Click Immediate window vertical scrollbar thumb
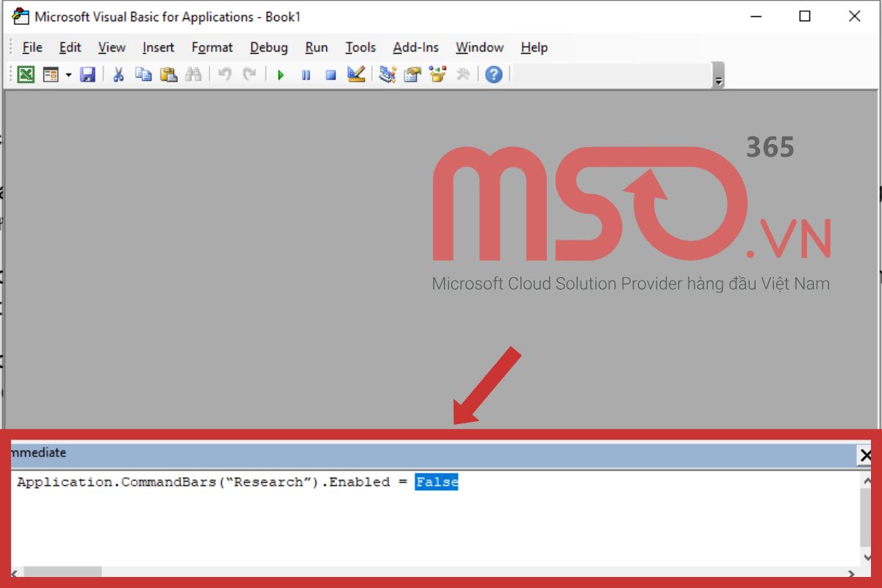Screen dimensions: 882x588 point(865,517)
